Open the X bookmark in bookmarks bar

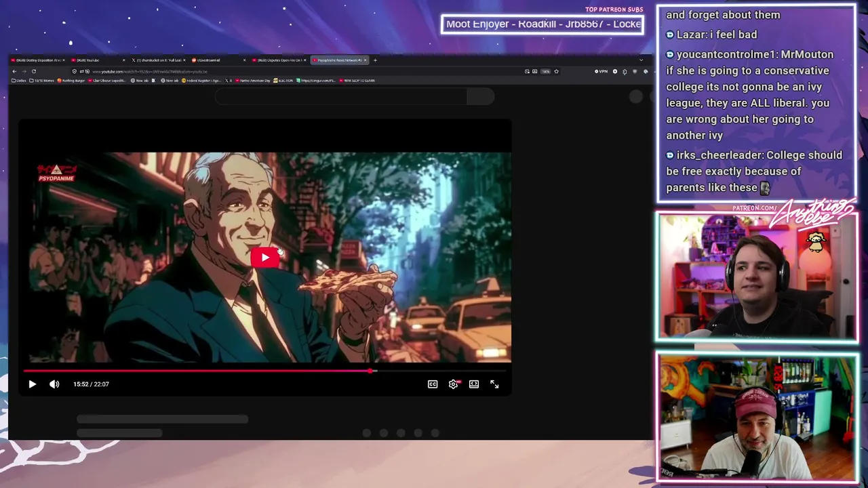pyautogui.click(x=229, y=81)
